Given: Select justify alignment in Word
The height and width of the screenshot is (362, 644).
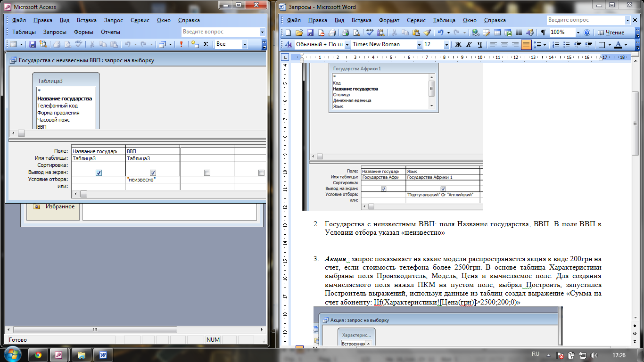Looking at the screenshot, I should 526,45.
